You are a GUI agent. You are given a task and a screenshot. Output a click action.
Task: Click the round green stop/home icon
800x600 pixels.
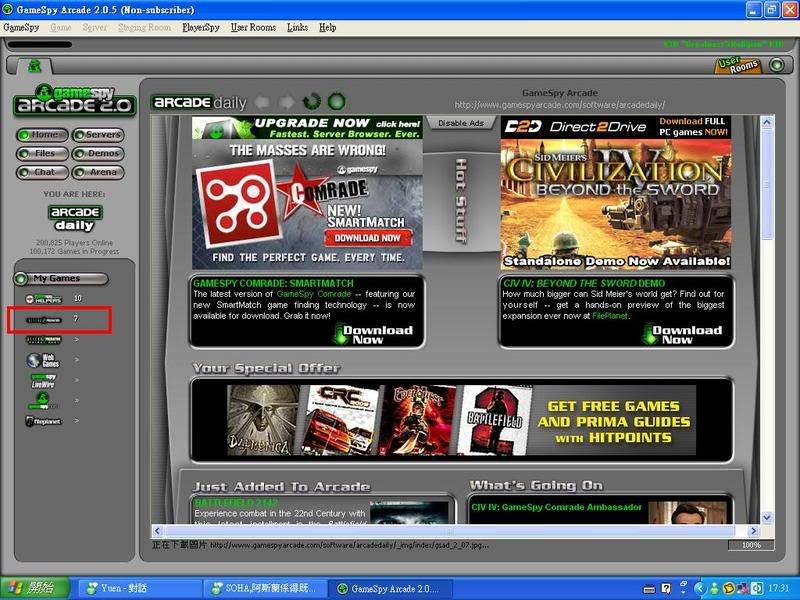click(336, 101)
